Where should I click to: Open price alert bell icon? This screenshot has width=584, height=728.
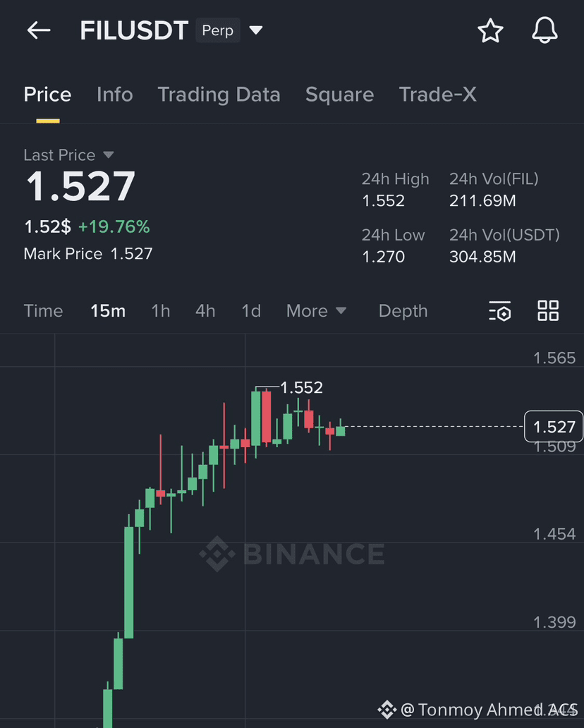[545, 30]
